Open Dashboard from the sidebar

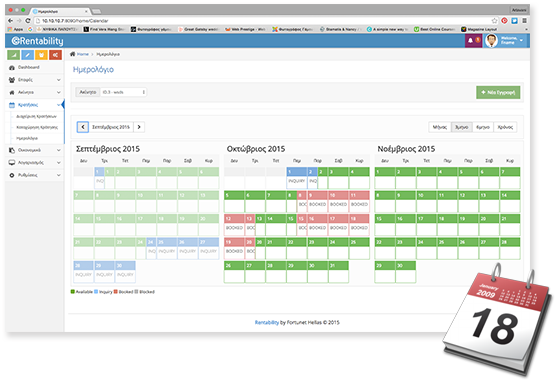click(35, 68)
